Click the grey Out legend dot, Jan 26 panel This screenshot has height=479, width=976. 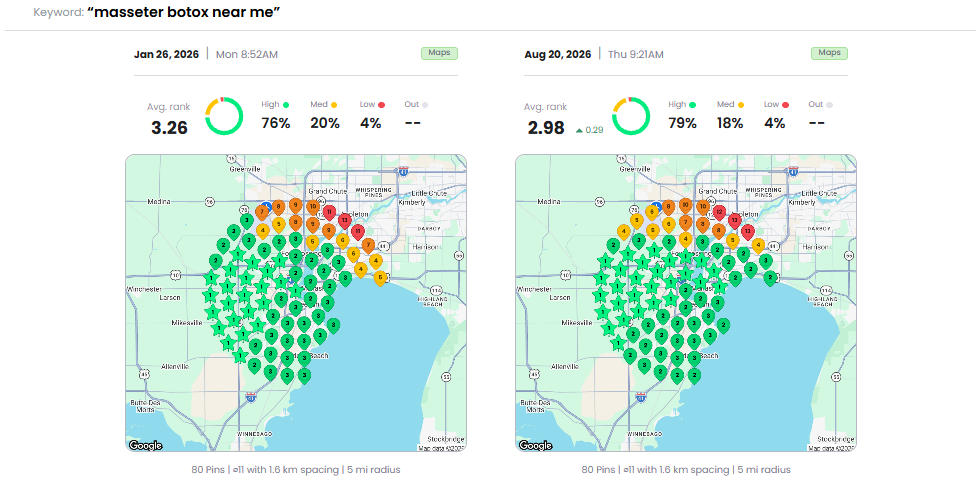[x=425, y=105]
